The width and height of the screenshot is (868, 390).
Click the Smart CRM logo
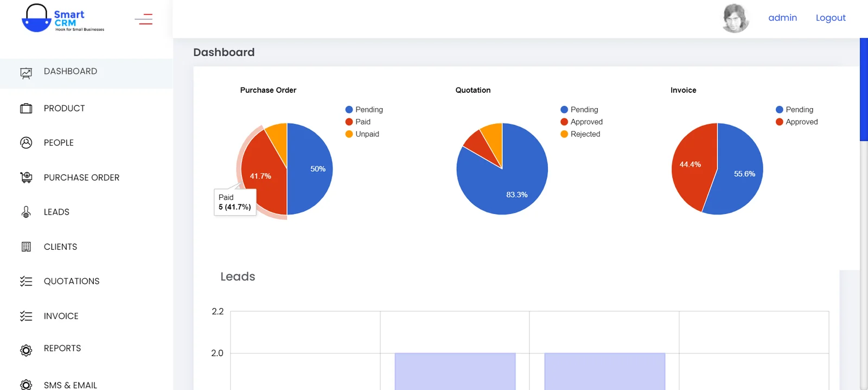tap(63, 18)
